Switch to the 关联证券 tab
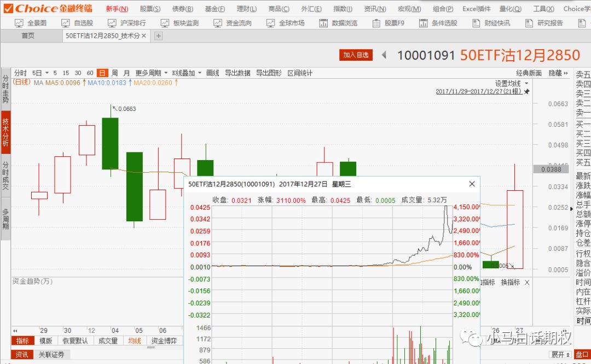This screenshot has width=591, height=364. [x=51, y=355]
